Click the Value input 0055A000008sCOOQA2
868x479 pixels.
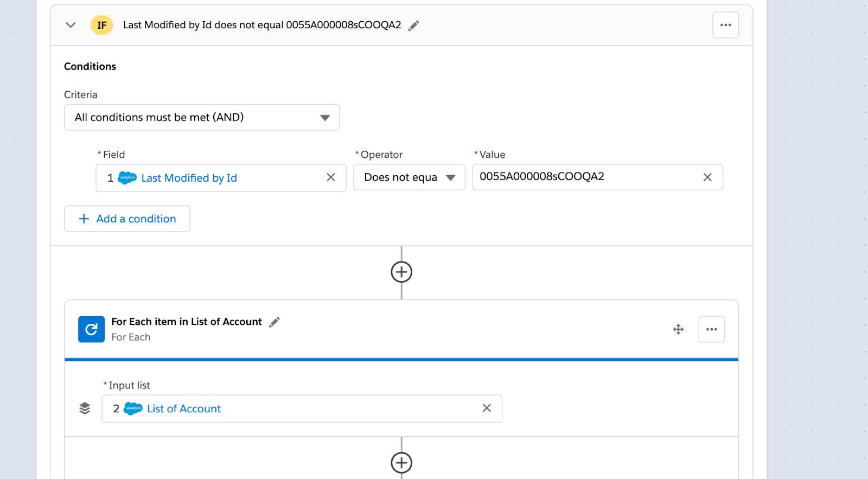(x=597, y=177)
